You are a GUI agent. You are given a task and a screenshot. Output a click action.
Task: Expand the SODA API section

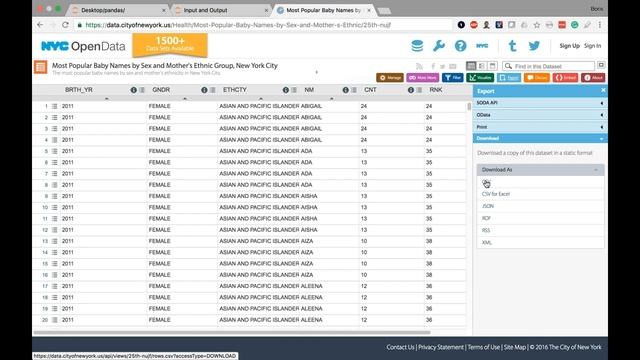click(540, 103)
